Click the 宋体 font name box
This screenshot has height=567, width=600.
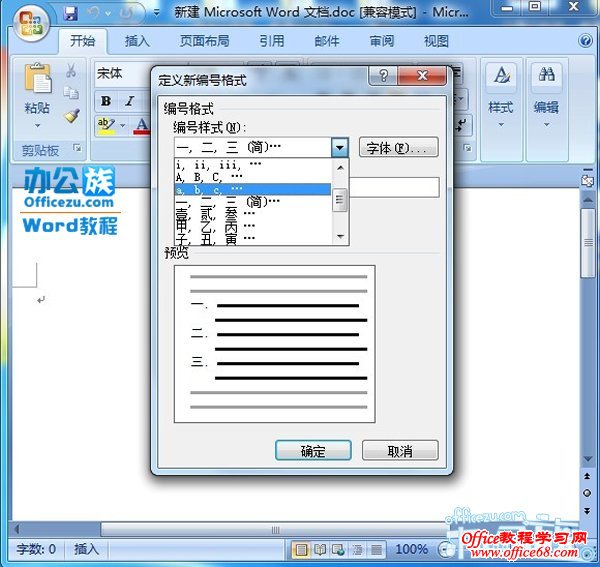pos(122,74)
